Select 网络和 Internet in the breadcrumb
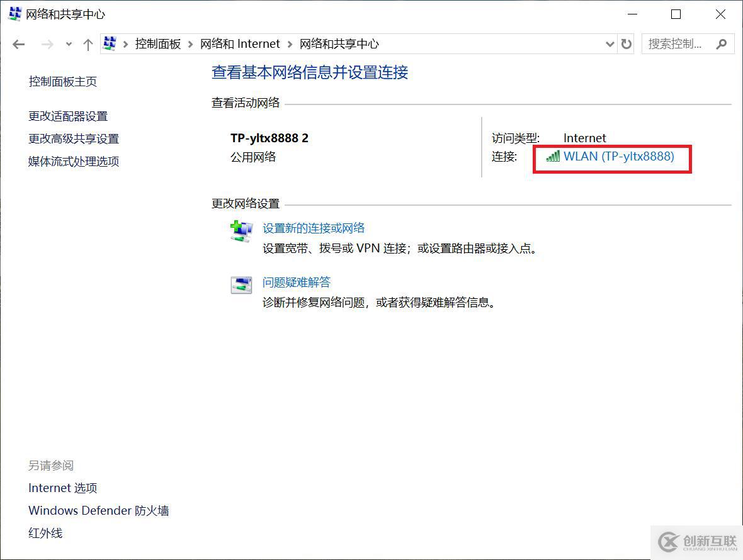Viewport: 743px width, 560px height. pos(240,44)
